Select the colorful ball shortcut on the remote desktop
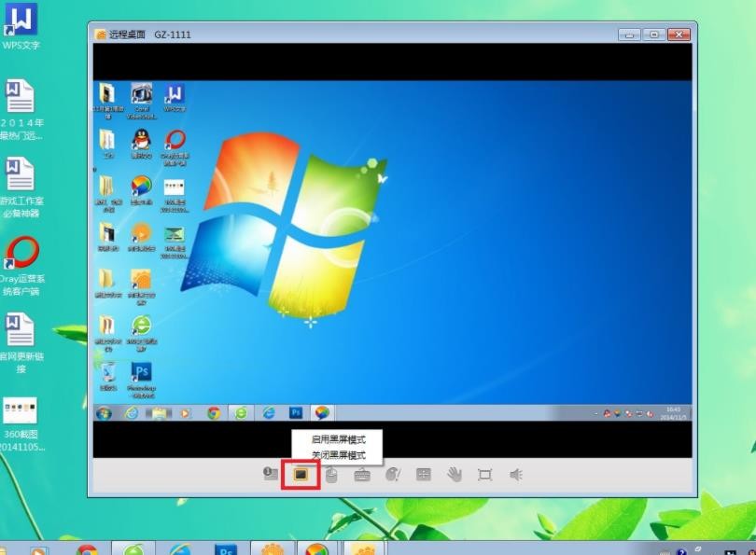The image size is (756, 555). coord(141,190)
